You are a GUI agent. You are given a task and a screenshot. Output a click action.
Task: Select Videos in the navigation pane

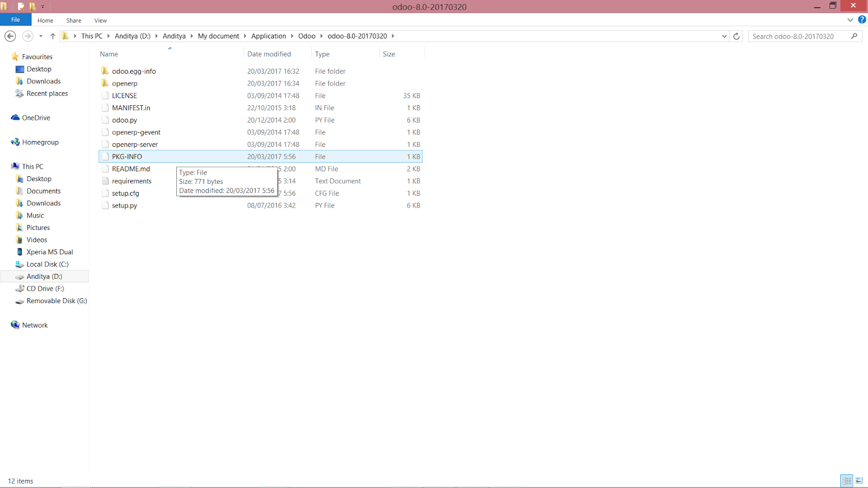point(37,240)
